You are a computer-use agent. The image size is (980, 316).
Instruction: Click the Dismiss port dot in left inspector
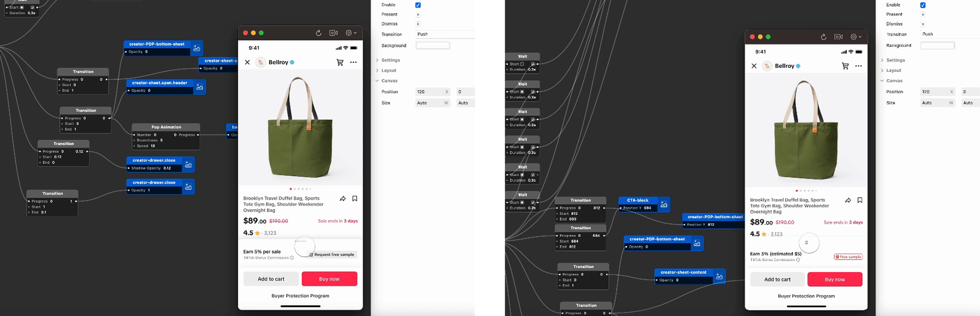(418, 24)
